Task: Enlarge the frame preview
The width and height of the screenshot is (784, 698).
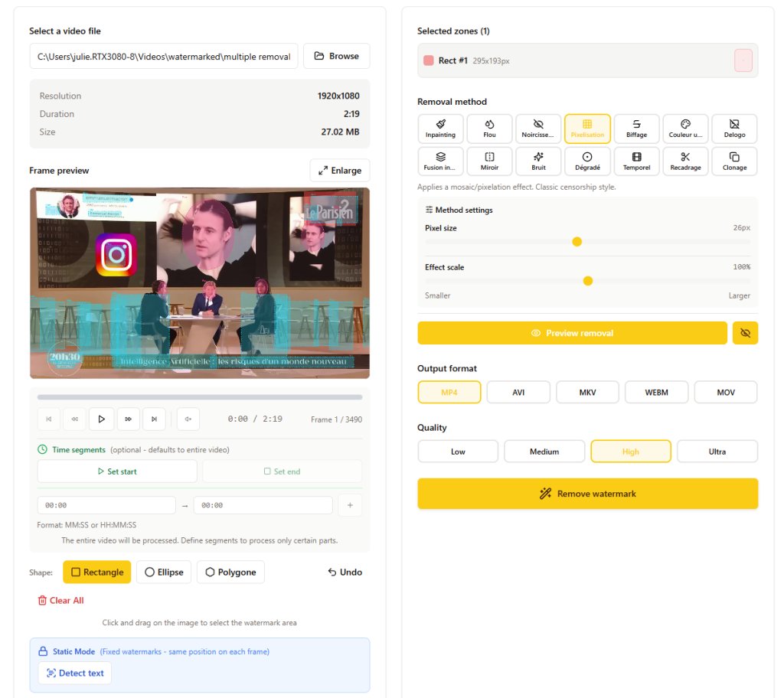Action: pos(339,171)
